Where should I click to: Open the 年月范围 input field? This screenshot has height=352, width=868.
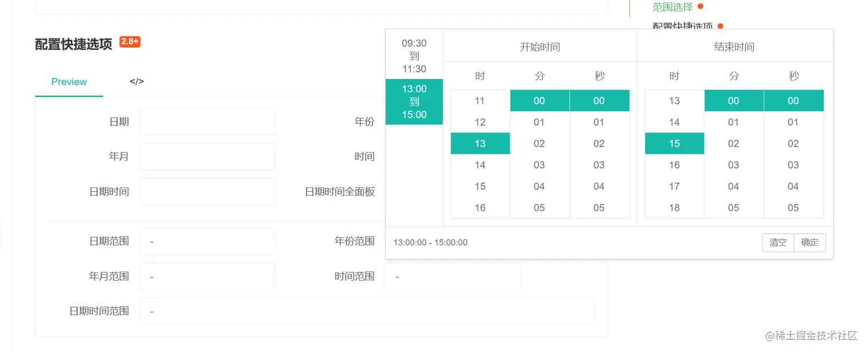[208, 276]
